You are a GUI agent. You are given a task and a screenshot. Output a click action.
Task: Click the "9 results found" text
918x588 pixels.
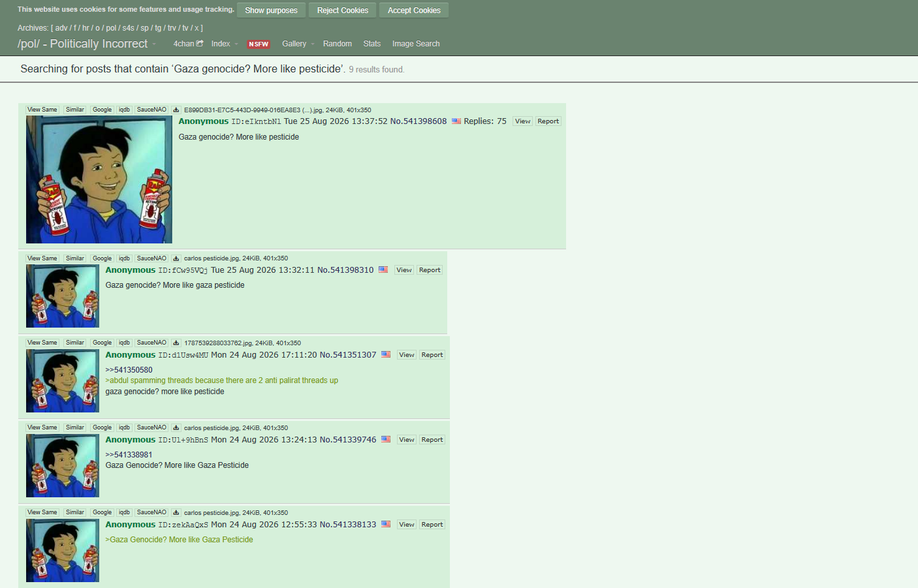[376, 70]
